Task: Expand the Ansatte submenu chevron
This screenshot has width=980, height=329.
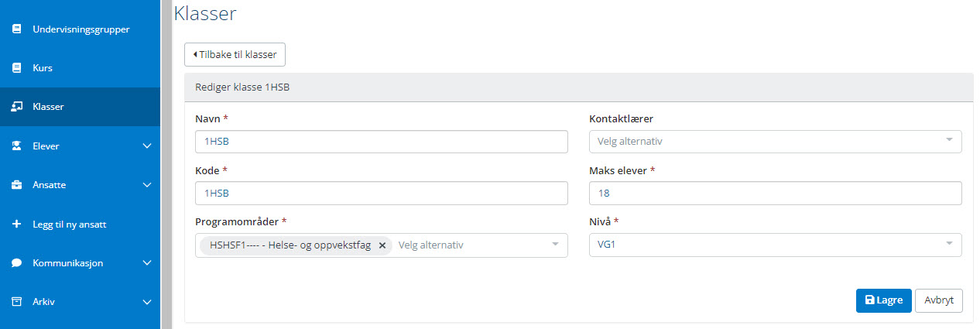Action: (147, 185)
